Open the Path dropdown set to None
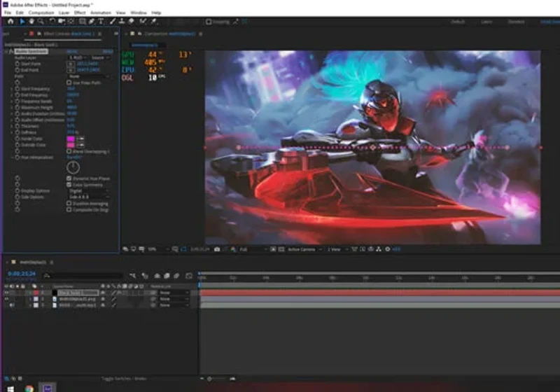The image size is (560, 392). pyautogui.click(x=88, y=76)
